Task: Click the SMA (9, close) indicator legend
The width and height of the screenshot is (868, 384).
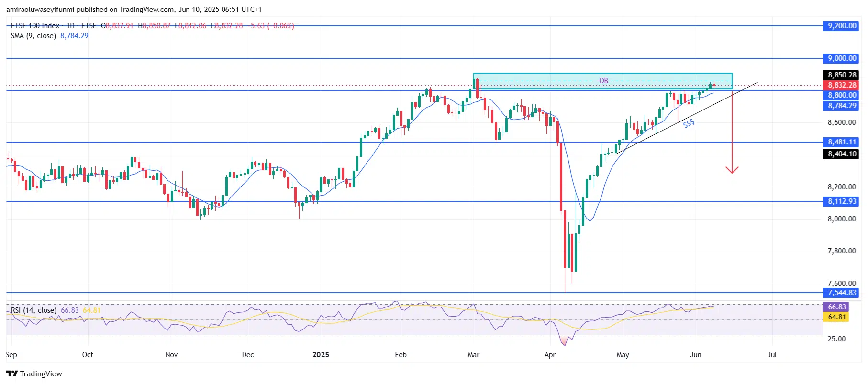Action: (x=33, y=36)
